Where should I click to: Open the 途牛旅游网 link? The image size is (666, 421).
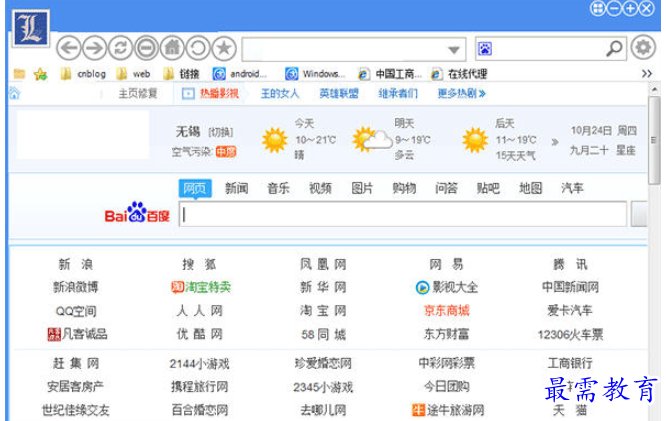click(x=448, y=410)
